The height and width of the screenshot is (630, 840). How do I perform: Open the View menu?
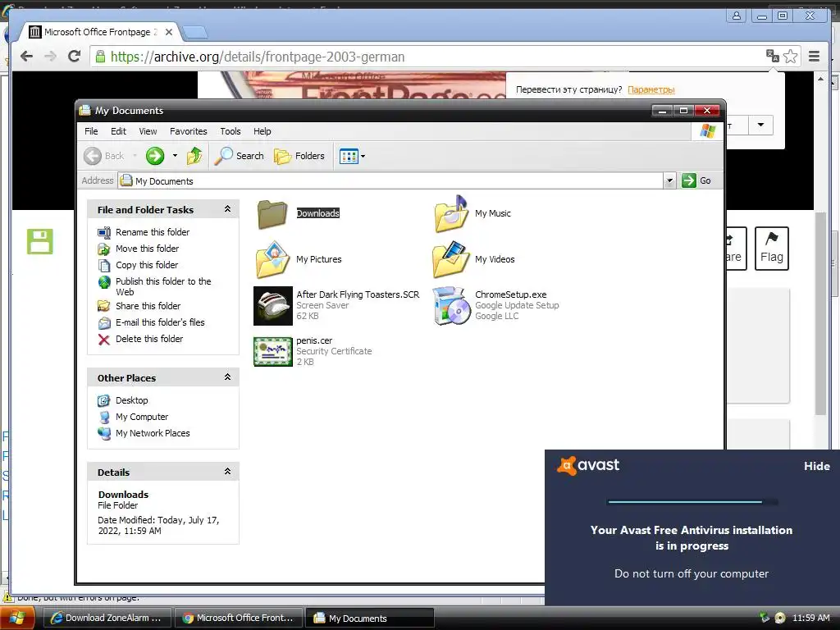pyautogui.click(x=148, y=131)
